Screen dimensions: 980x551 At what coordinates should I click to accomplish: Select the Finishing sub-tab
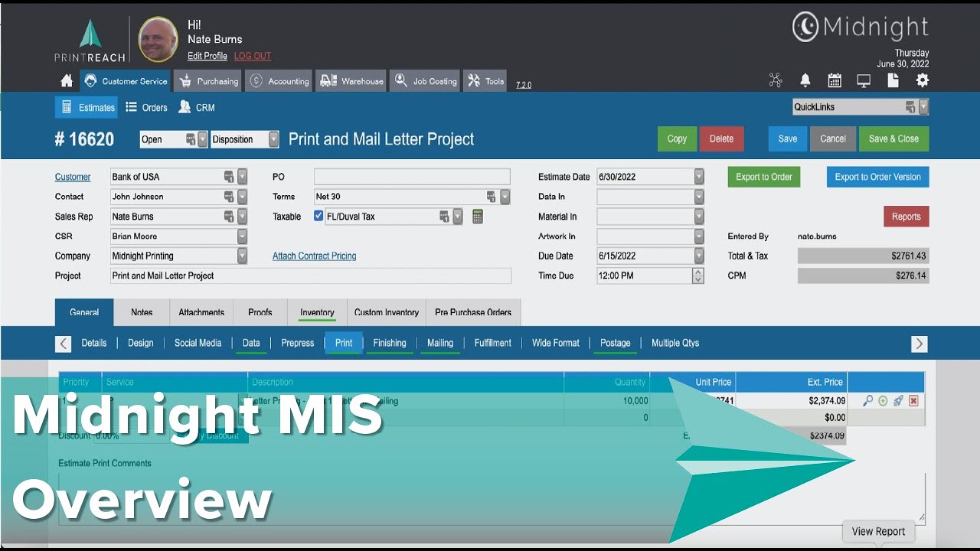(390, 343)
